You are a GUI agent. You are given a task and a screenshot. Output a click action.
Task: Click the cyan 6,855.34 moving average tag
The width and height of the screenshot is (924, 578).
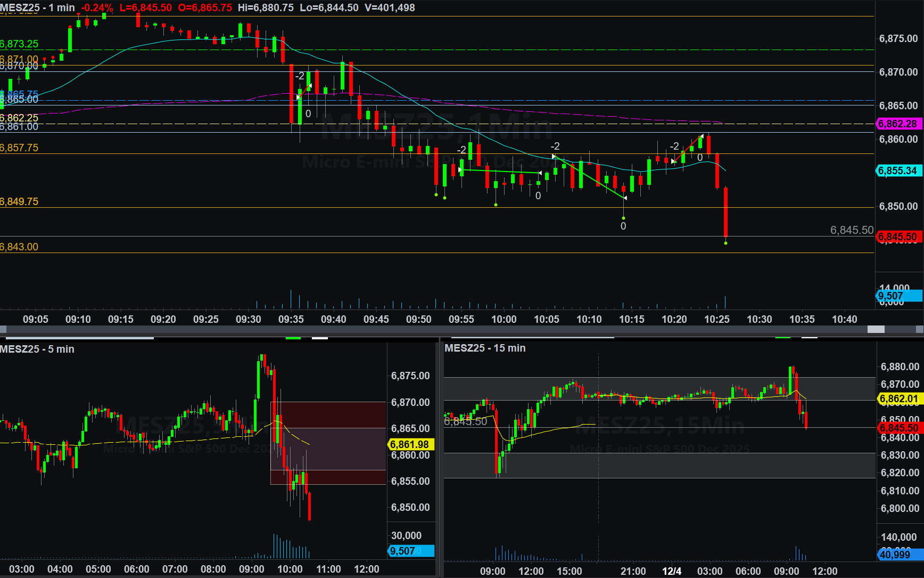[898, 171]
